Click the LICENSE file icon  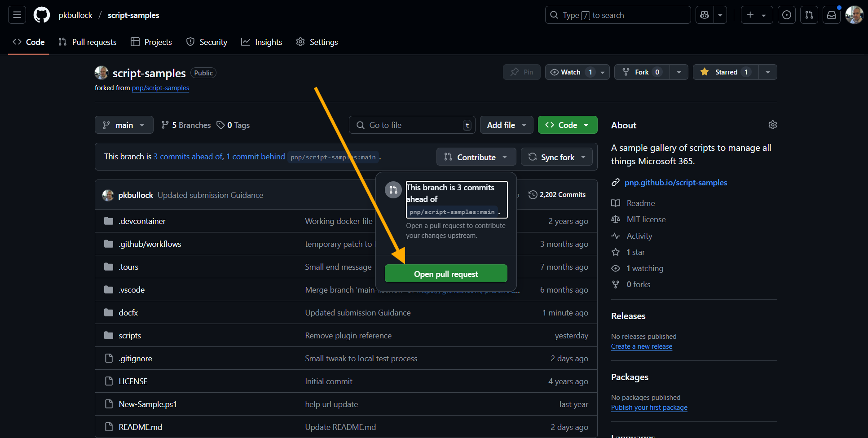click(109, 381)
